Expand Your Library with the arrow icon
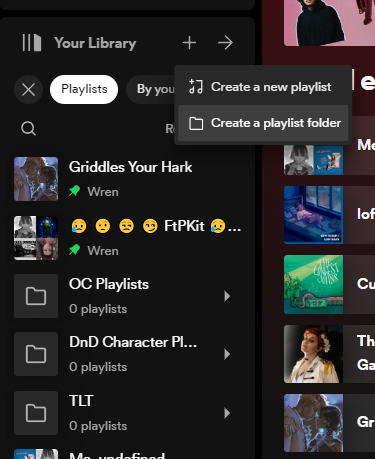375x459 pixels. 225,43
